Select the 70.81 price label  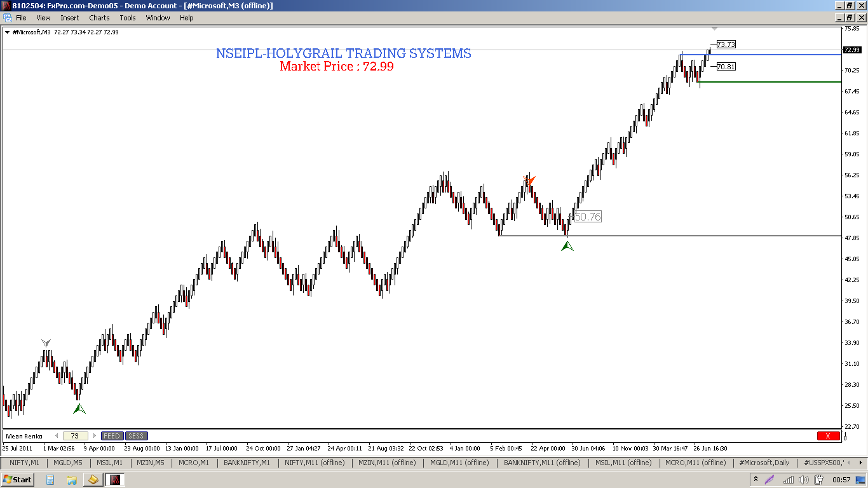[x=726, y=66]
